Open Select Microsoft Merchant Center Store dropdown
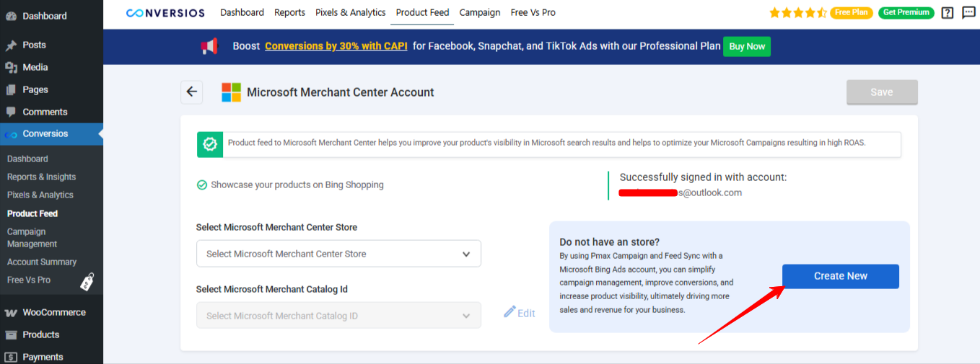This screenshot has width=980, height=364. click(338, 254)
